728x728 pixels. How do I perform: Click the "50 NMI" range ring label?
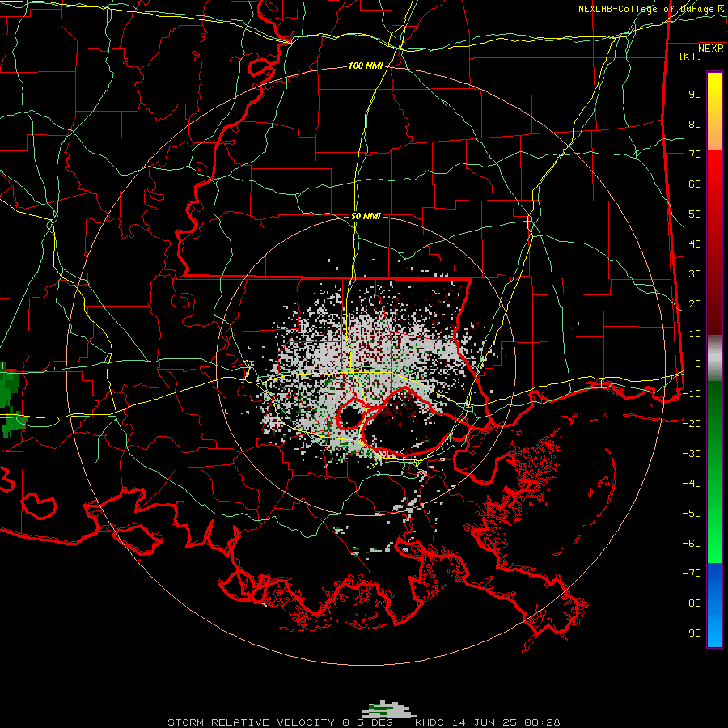(x=366, y=216)
